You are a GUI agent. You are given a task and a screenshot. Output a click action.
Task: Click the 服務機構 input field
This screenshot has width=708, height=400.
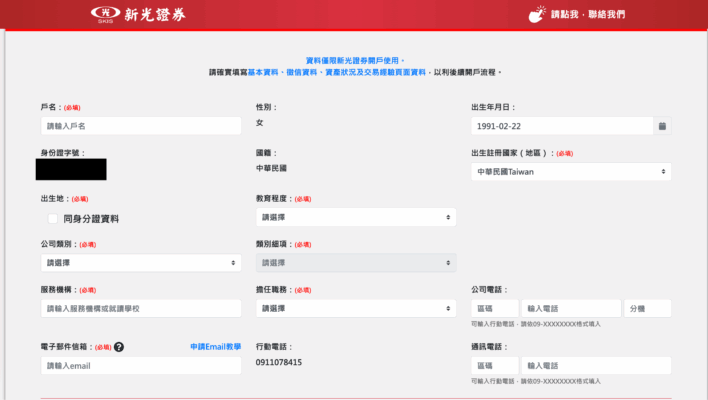click(141, 308)
